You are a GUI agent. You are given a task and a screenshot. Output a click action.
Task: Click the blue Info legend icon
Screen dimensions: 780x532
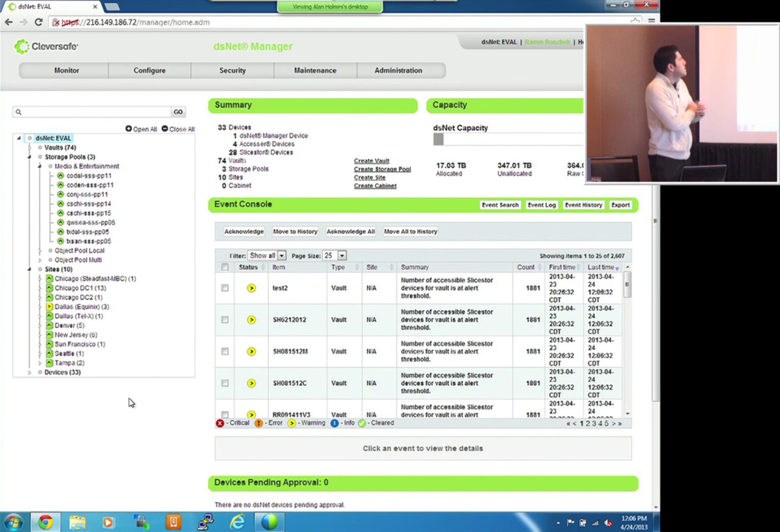point(334,423)
